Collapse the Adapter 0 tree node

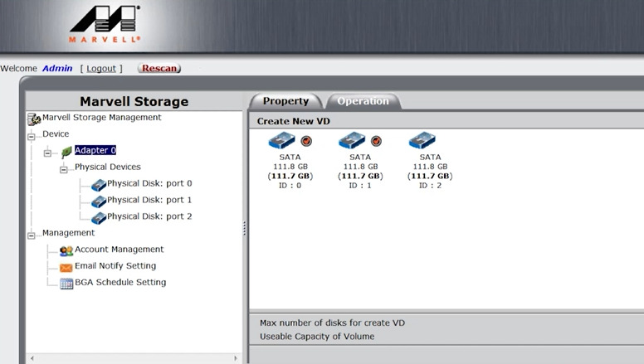pos(47,153)
